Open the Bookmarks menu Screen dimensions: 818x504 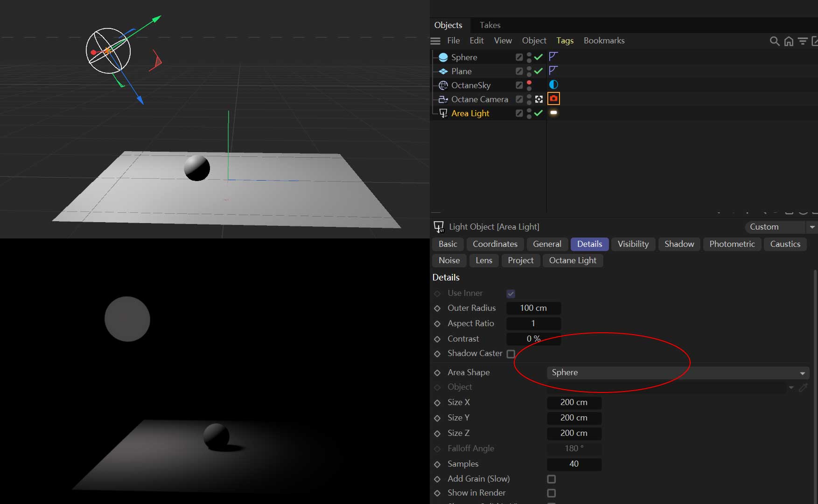click(x=604, y=41)
